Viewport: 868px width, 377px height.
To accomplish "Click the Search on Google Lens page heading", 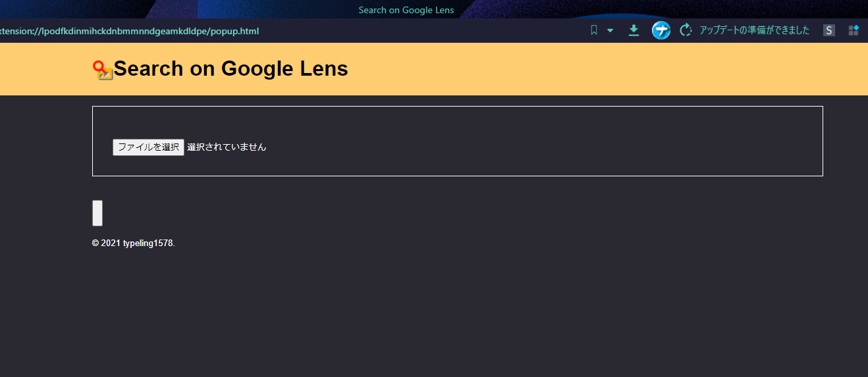I will 231,68.
